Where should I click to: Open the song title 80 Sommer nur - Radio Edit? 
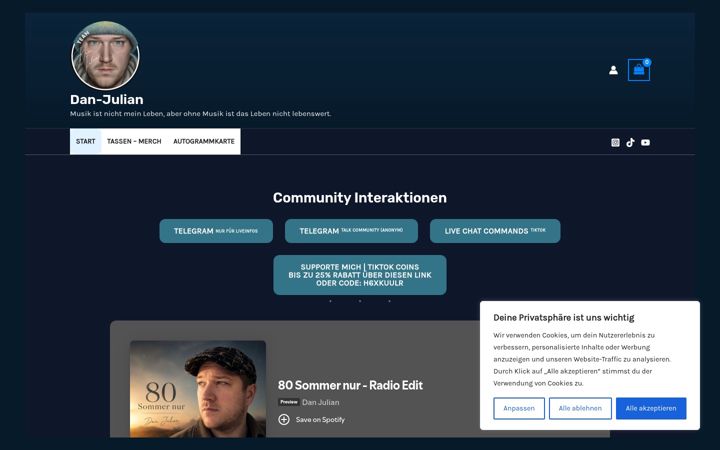click(x=350, y=385)
